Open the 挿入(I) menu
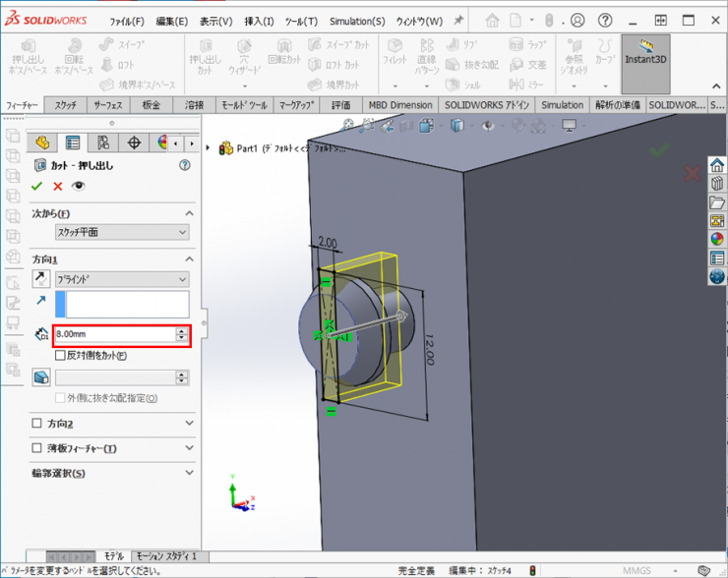This screenshot has width=728, height=578. tap(259, 21)
